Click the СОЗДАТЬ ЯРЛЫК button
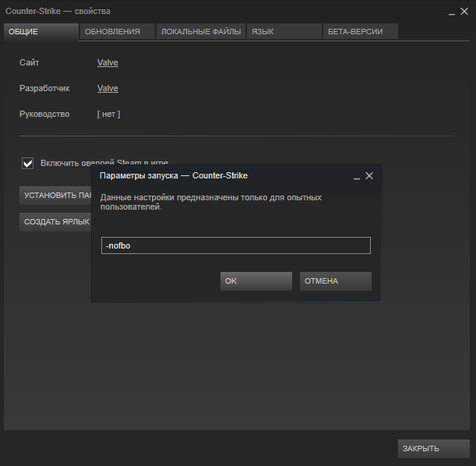The image size is (476, 466). tap(55, 222)
